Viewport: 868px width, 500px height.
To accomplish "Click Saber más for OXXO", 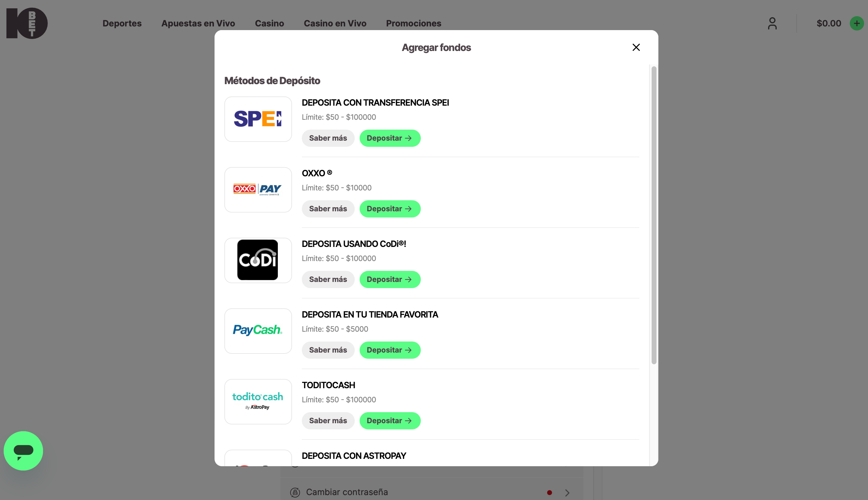I will (x=328, y=209).
